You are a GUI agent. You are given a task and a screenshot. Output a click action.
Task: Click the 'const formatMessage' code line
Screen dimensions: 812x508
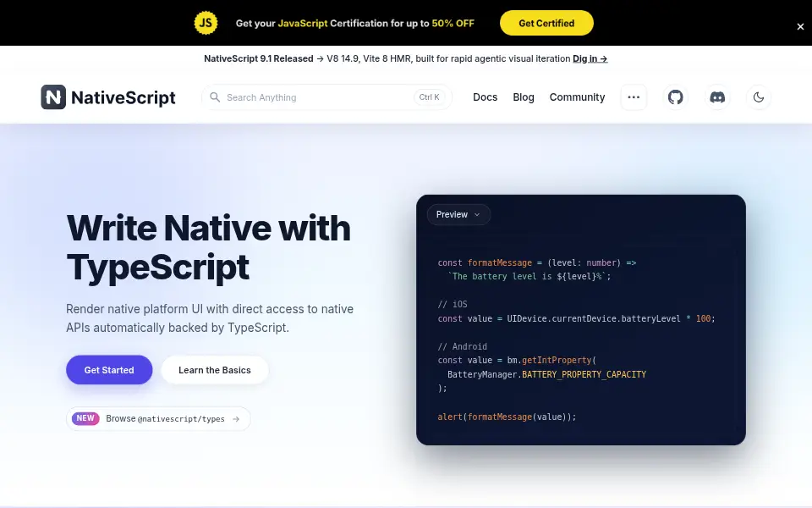point(537,262)
